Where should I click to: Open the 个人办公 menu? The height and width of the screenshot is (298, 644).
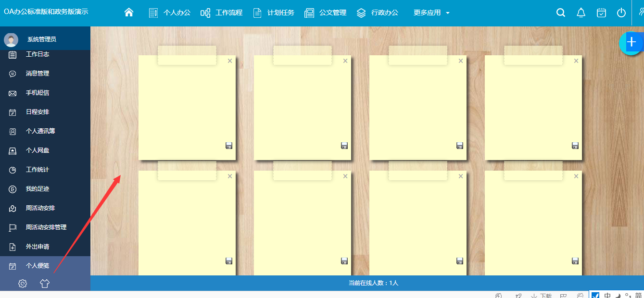169,13
